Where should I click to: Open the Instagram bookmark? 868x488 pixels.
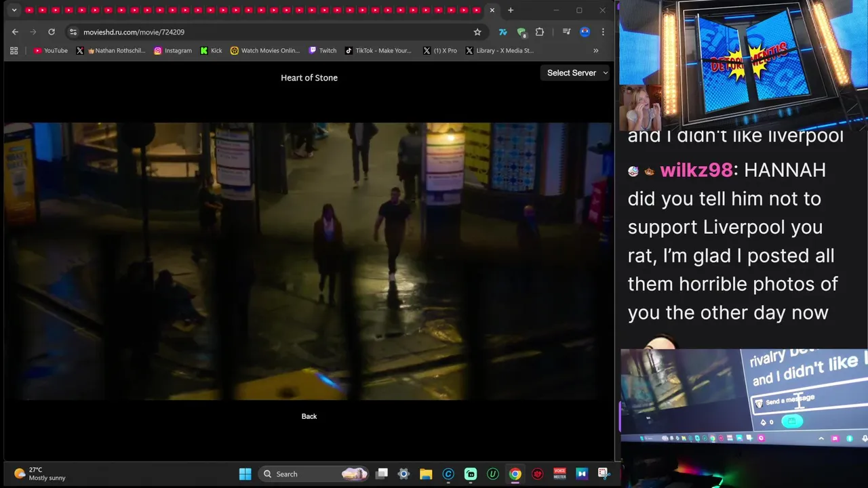173,50
